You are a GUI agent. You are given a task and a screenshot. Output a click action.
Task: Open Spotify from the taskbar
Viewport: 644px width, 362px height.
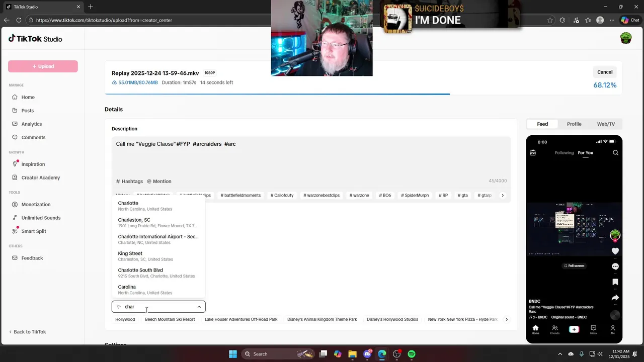(412, 354)
